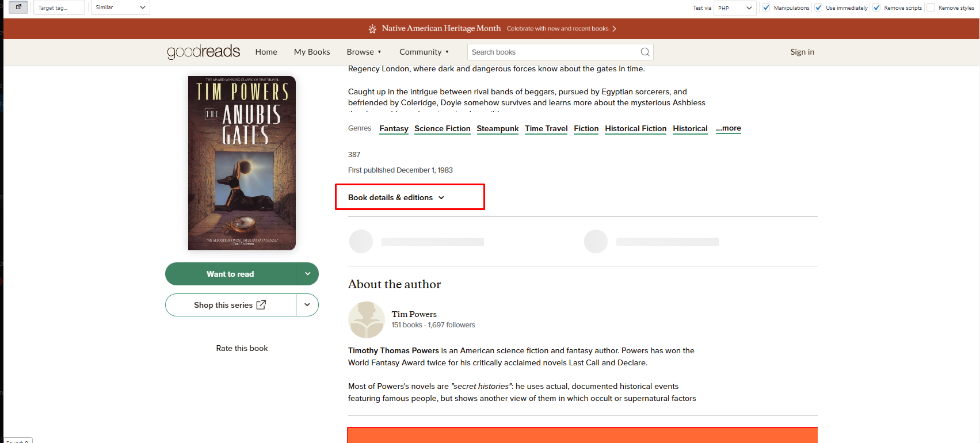
Task: Click the open-in-new-window icon in top toolbar
Action: (18, 7)
